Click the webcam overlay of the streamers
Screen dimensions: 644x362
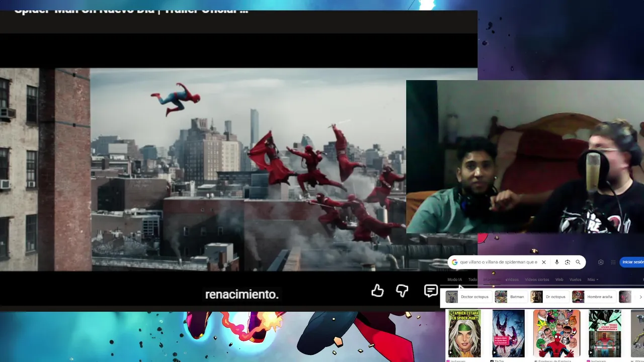click(x=525, y=157)
